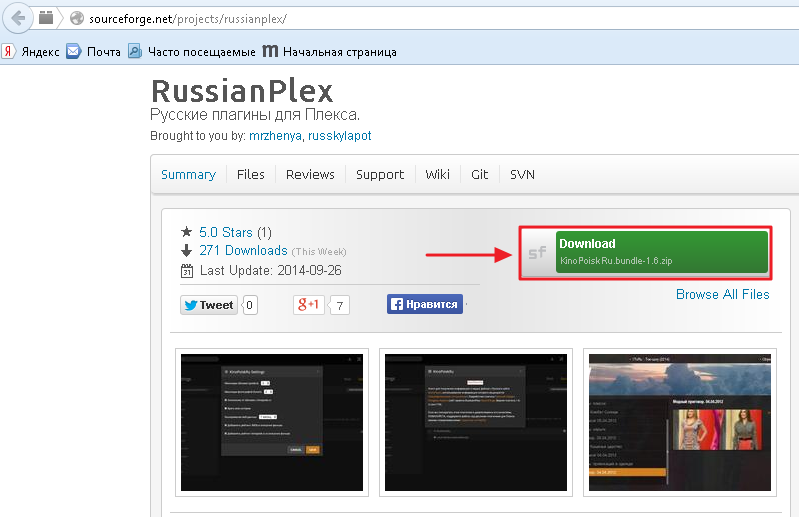Click the Русские плагины для Плекса description
The height and width of the screenshot is (517, 799).
[x=255, y=115]
